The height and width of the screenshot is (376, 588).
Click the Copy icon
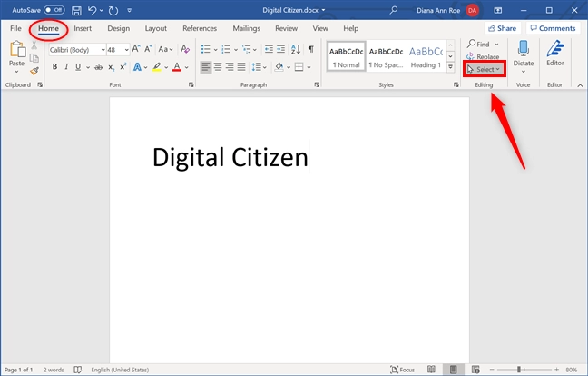(x=34, y=58)
